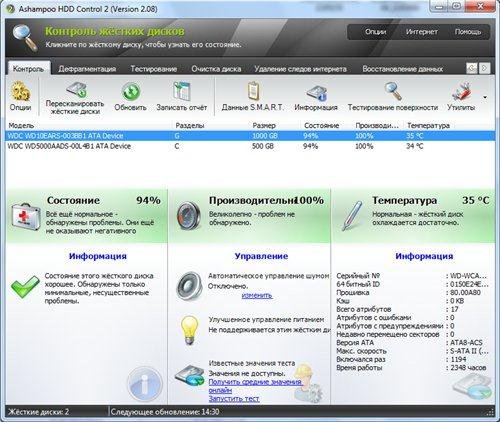Viewport: 500px width, 422px height.
Task: Open Удаление следов интернета tab
Action: click(300, 69)
